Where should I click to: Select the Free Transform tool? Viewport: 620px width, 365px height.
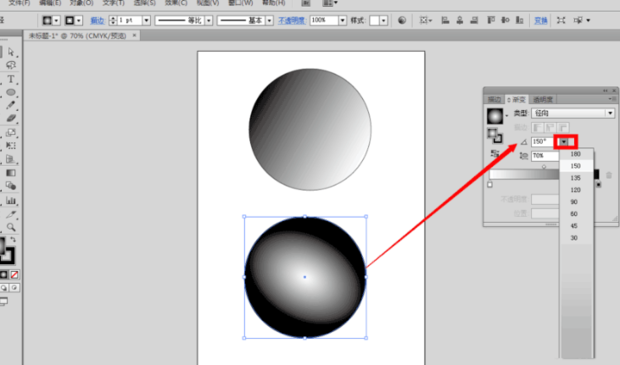pyautogui.click(x=11, y=146)
